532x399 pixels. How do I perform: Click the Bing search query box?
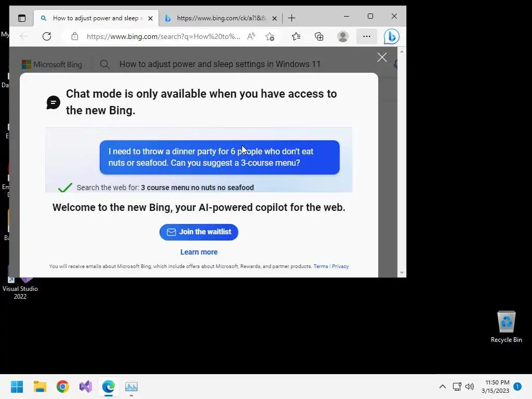(x=220, y=64)
